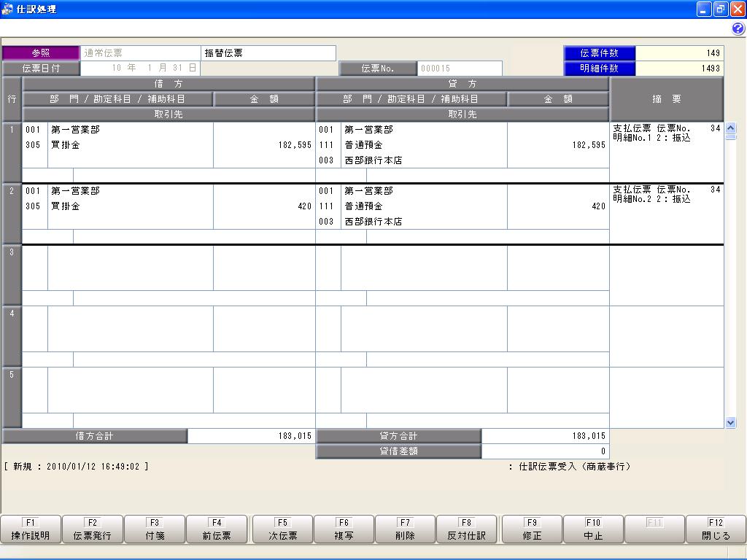Select row 1 number cell
This screenshot has height=560, width=747.
(x=12, y=152)
